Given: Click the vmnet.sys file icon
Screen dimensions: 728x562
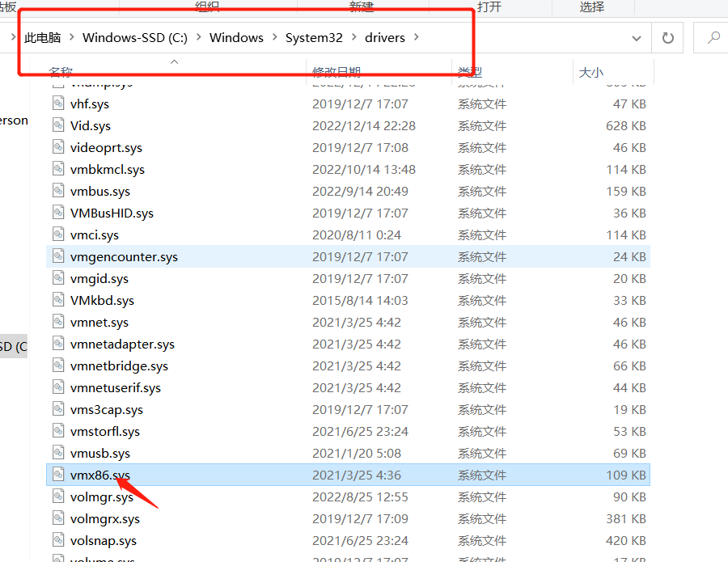Looking at the screenshot, I should (x=58, y=321).
